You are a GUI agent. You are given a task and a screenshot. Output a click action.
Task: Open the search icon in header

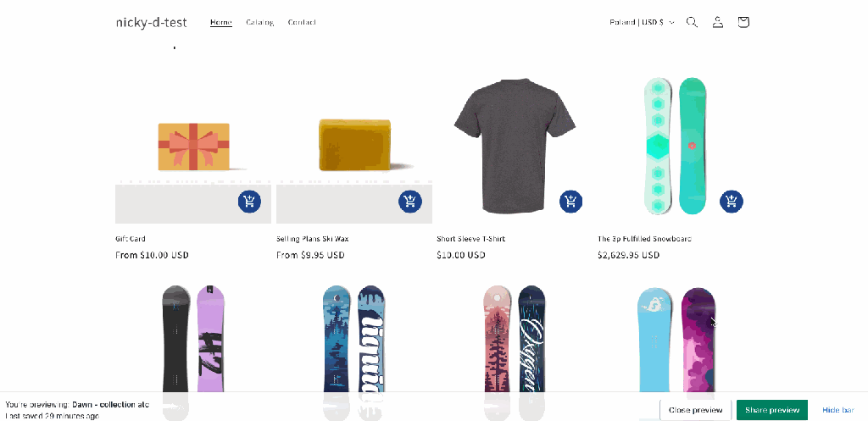pyautogui.click(x=692, y=22)
